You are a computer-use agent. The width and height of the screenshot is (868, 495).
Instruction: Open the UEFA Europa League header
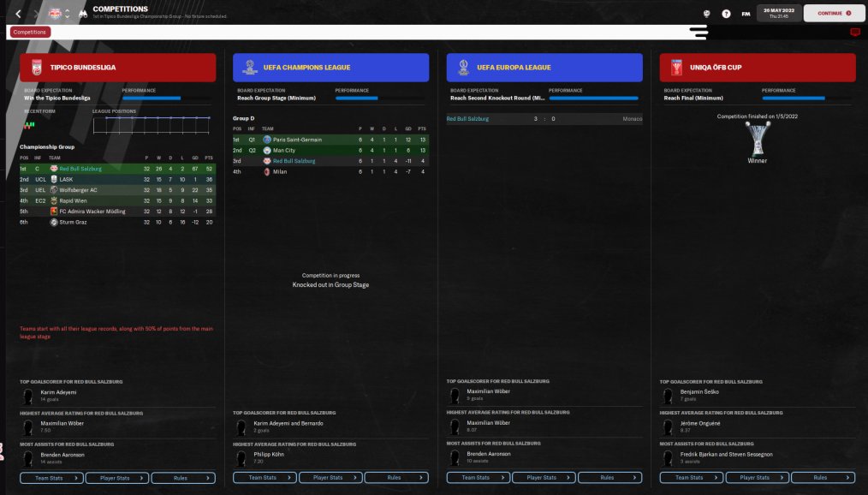click(544, 68)
